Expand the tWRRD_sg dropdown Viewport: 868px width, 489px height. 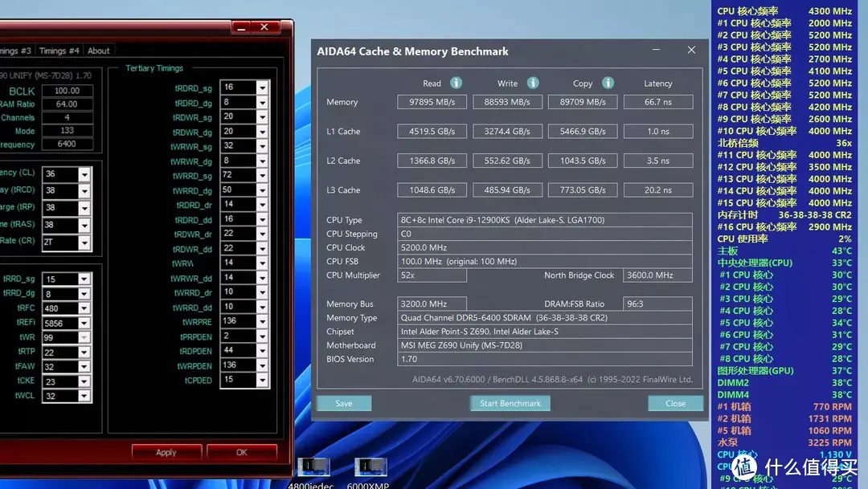point(262,175)
